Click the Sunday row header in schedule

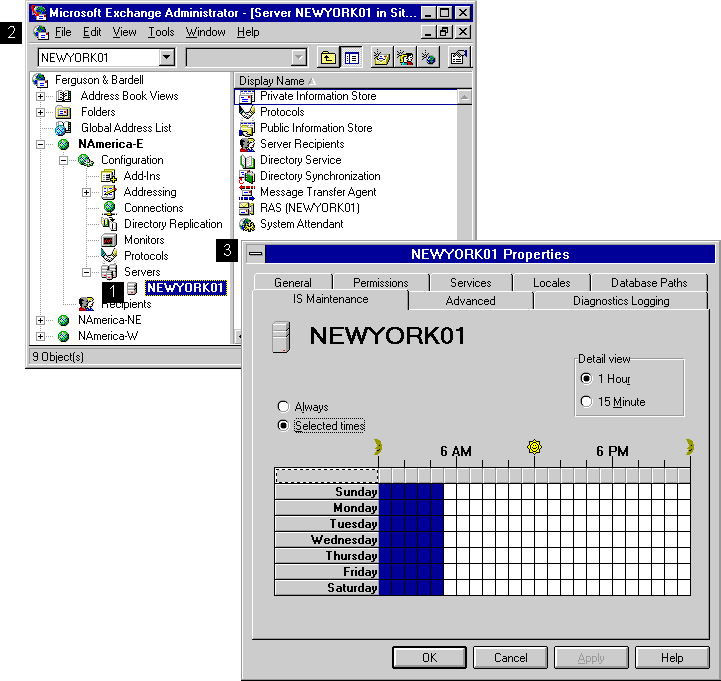click(x=326, y=492)
